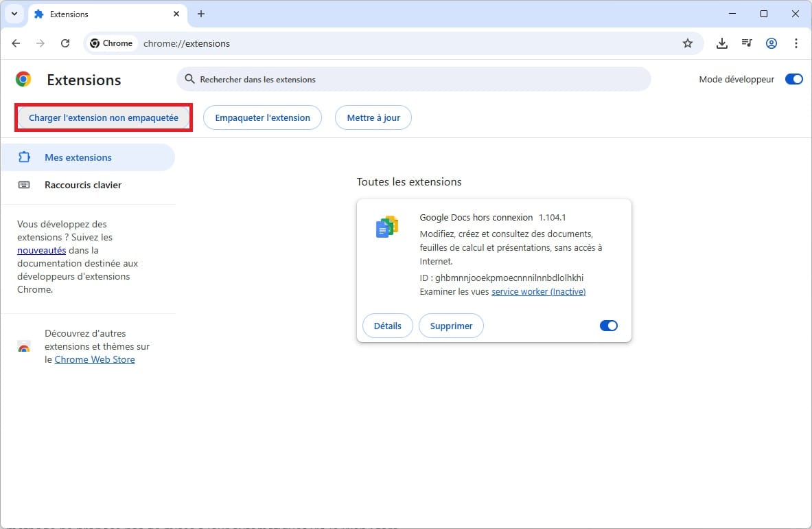Click the extension ID text ghbmnnjooekpmoecnnnilnnbdlolhkhi
Image resolution: width=812 pixels, height=529 pixels.
pos(509,278)
